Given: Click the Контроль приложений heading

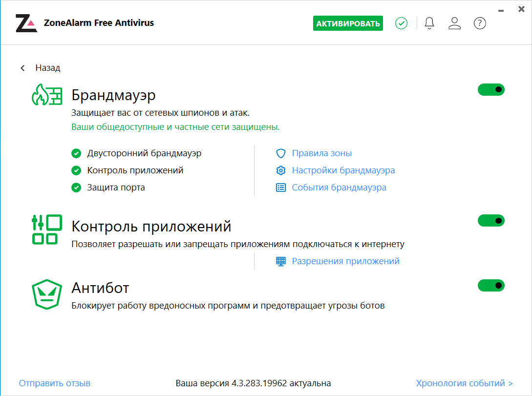Looking at the screenshot, I should coord(151,227).
